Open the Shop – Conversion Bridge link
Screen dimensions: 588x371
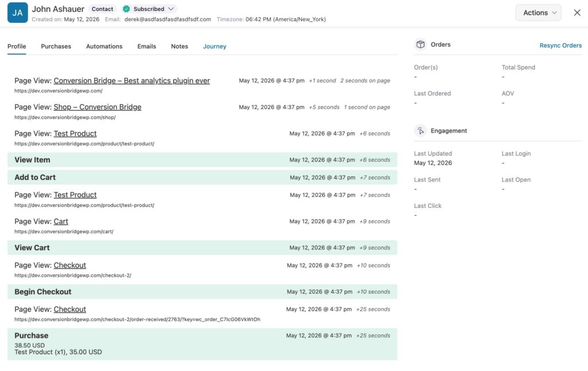(98, 107)
